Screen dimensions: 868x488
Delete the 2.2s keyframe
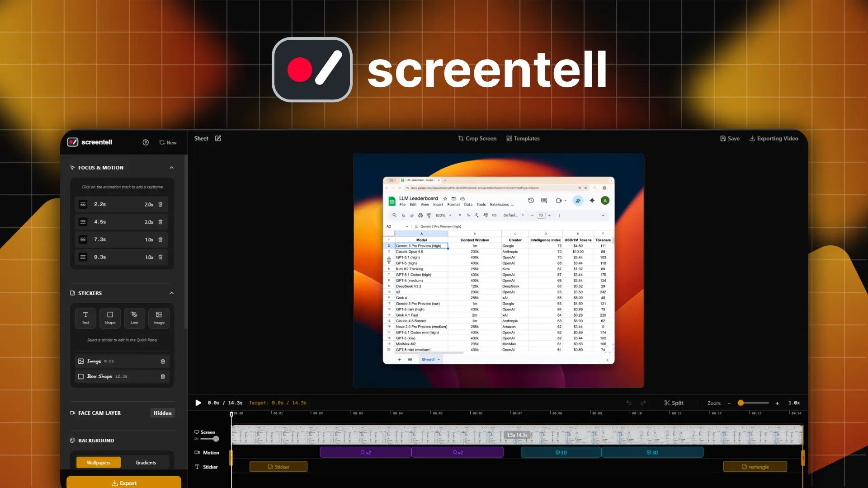[160, 204]
